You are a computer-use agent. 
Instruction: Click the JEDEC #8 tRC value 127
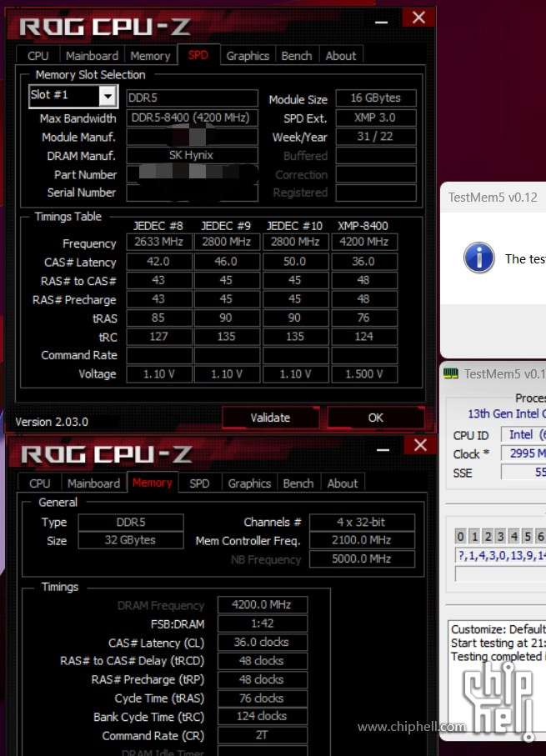[159, 337]
